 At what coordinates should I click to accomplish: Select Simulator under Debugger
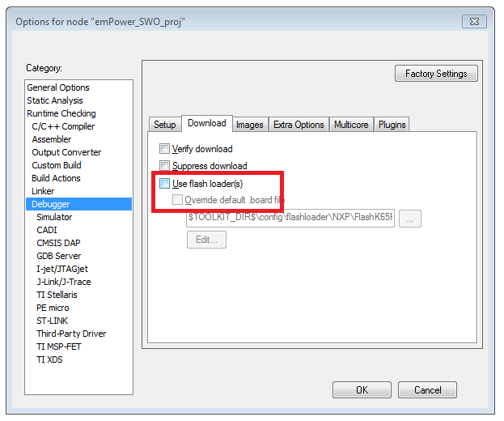[54, 217]
